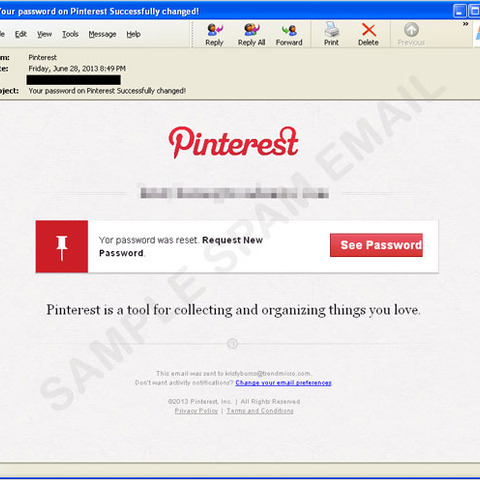
Task: Go to the Previous message arrow
Action: pos(411,34)
